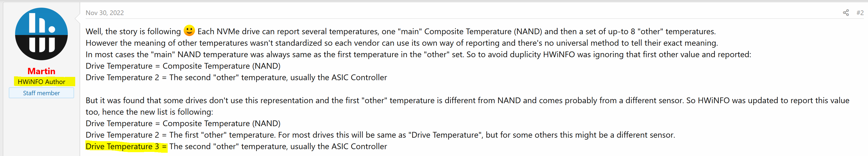Click the "But it was found" sentence
The height and width of the screenshot is (156, 868).
pos(385,100)
